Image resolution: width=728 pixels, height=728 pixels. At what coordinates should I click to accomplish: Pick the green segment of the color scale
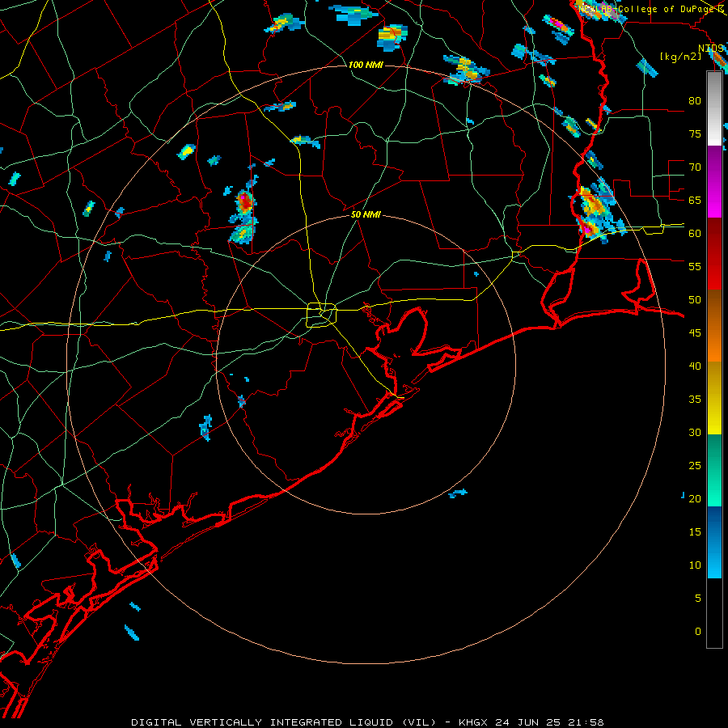point(714,470)
